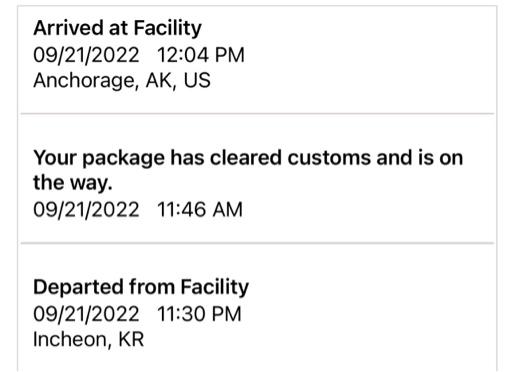The width and height of the screenshot is (512, 372).
Task: Select the Arrived at Facility status heading
Action: tap(117, 28)
